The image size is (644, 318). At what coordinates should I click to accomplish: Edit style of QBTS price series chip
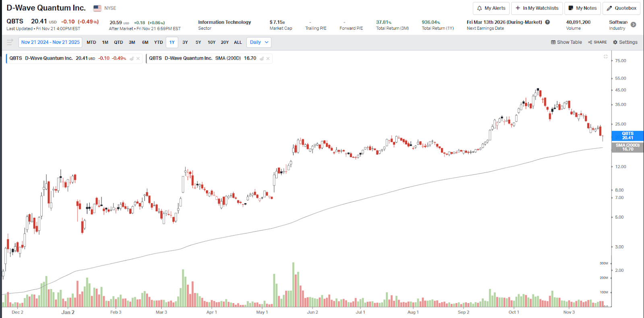(132, 59)
